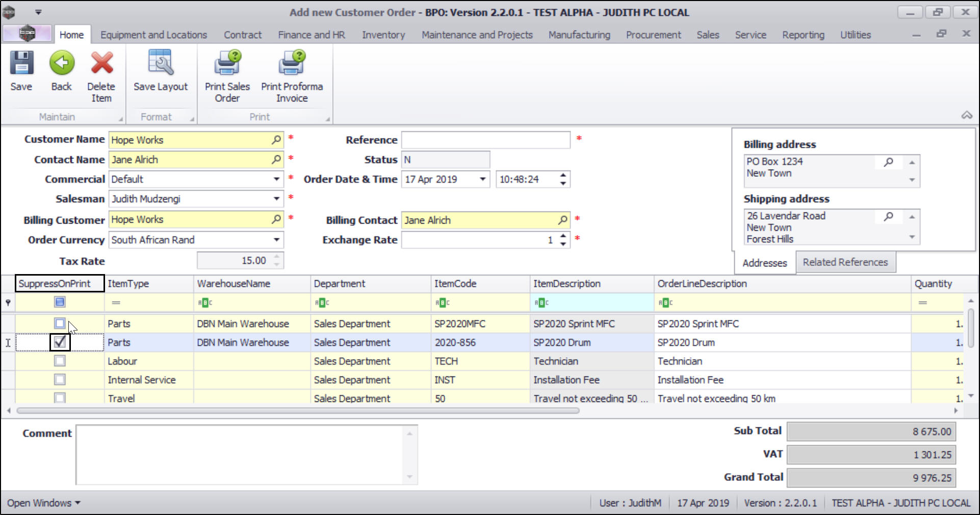Switch to the Inventory ribbon tab
The image size is (980, 515).
click(383, 35)
